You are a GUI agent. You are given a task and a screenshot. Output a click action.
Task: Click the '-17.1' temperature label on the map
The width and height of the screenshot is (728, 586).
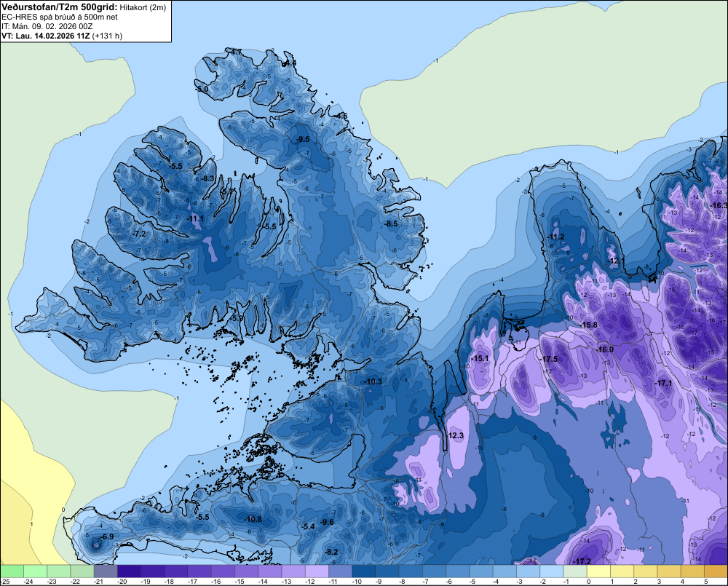(663, 383)
